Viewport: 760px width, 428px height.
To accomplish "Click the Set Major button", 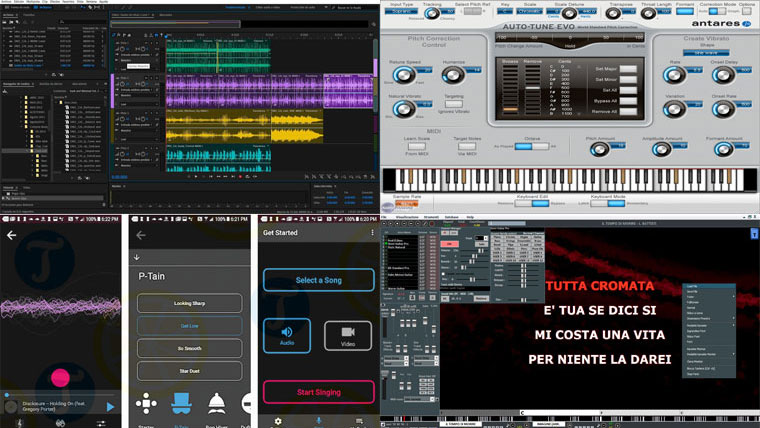I will 628,69.
